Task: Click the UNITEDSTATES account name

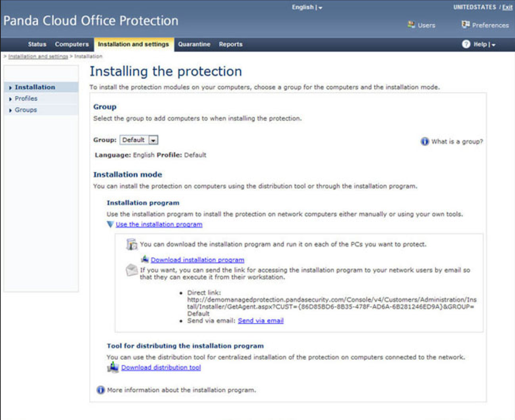Action: pyautogui.click(x=475, y=7)
